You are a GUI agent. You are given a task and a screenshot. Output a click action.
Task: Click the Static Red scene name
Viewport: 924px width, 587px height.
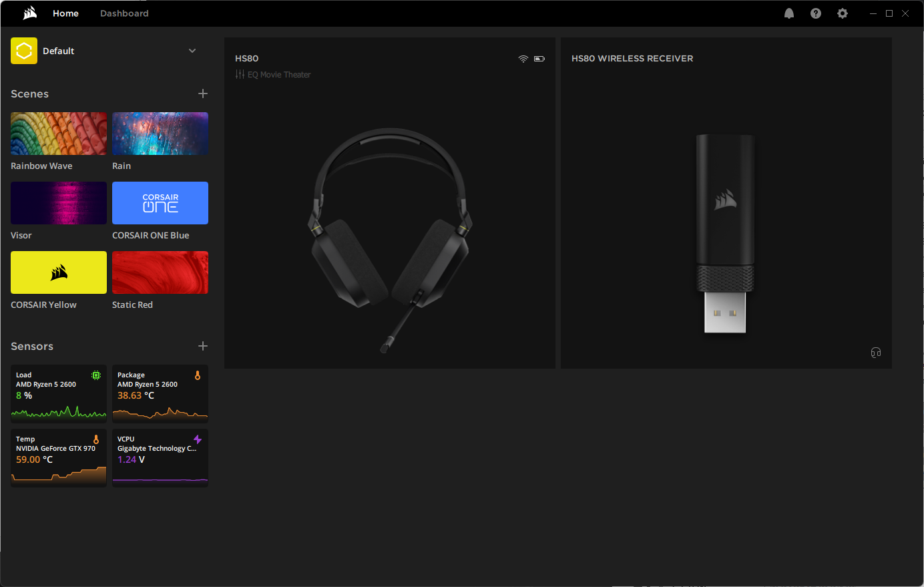[x=132, y=305]
